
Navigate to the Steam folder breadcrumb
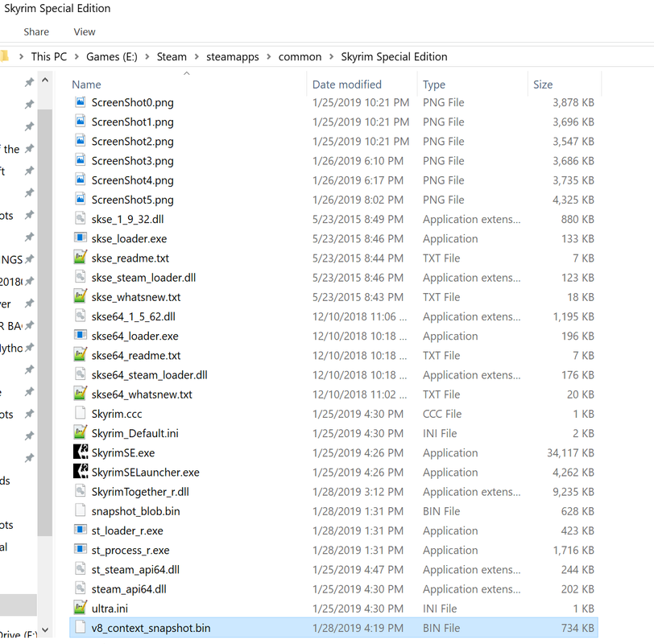pos(172,56)
